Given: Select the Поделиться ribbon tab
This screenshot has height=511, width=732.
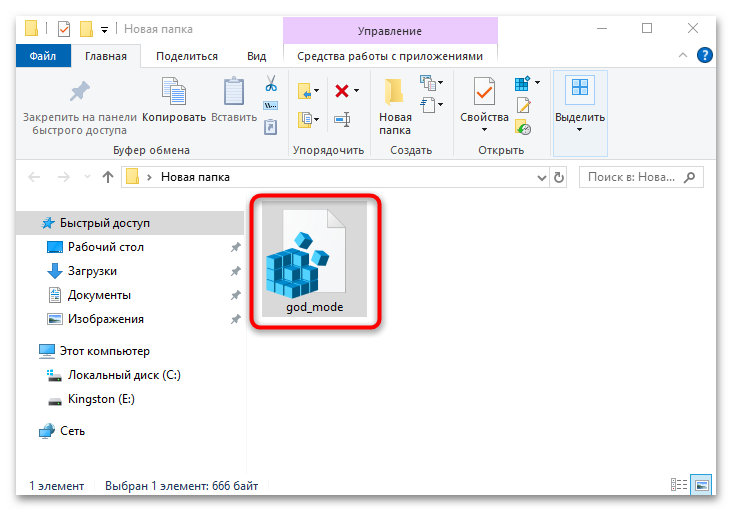Looking at the screenshot, I should click(x=187, y=56).
